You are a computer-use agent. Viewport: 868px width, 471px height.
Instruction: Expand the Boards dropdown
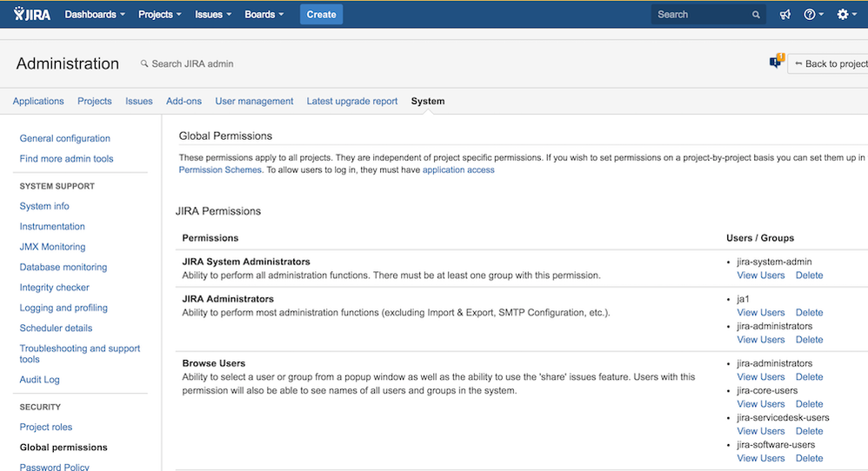(264, 15)
